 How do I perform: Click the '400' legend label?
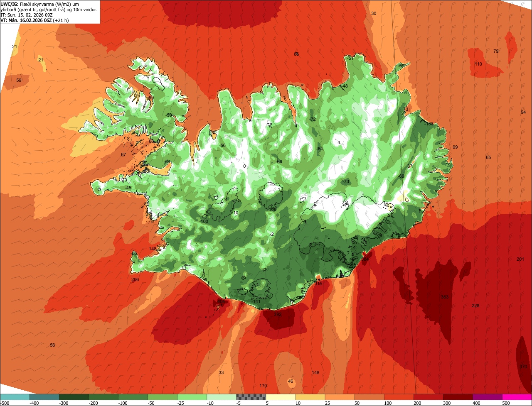[477, 403]
